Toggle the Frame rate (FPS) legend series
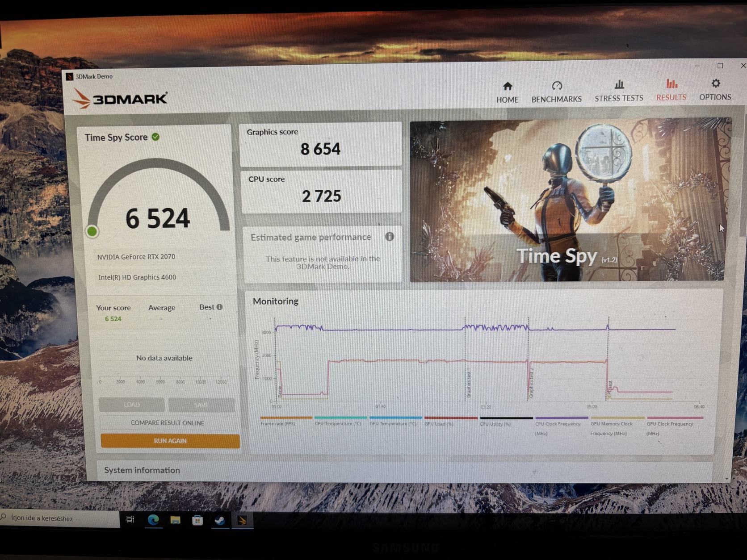Image resolution: width=747 pixels, height=560 pixels. (x=286, y=421)
